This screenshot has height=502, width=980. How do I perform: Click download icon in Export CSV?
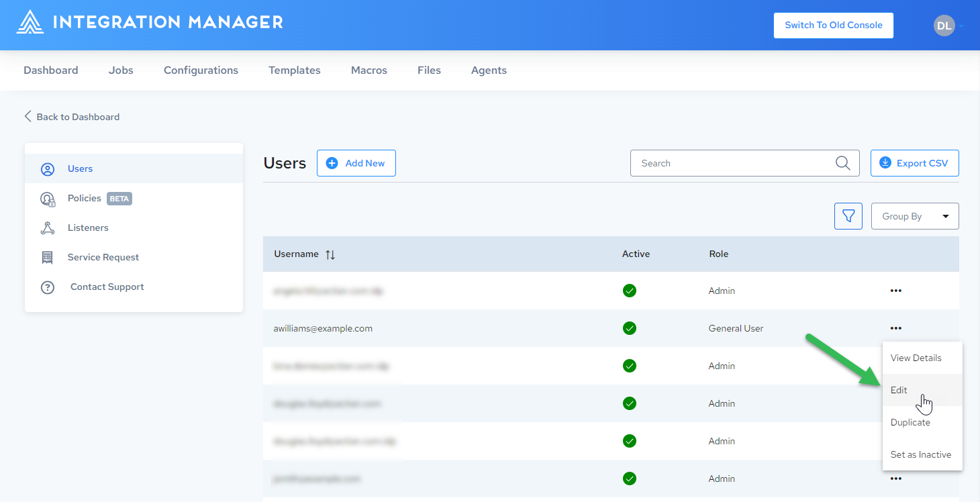coord(885,163)
